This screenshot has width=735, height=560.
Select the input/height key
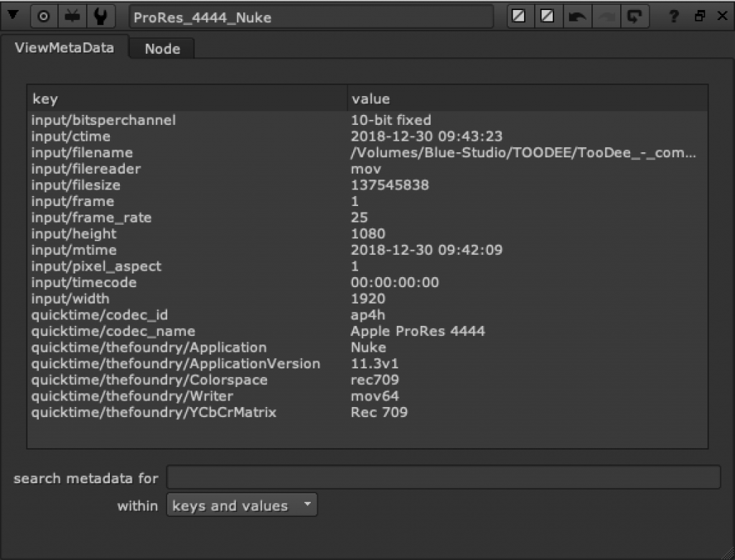tap(74, 233)
